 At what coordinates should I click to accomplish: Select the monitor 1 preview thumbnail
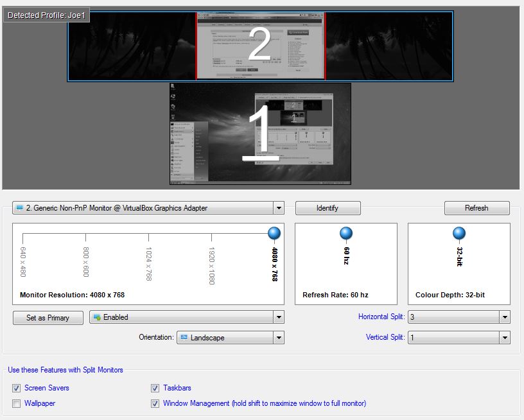pos(260,134)
